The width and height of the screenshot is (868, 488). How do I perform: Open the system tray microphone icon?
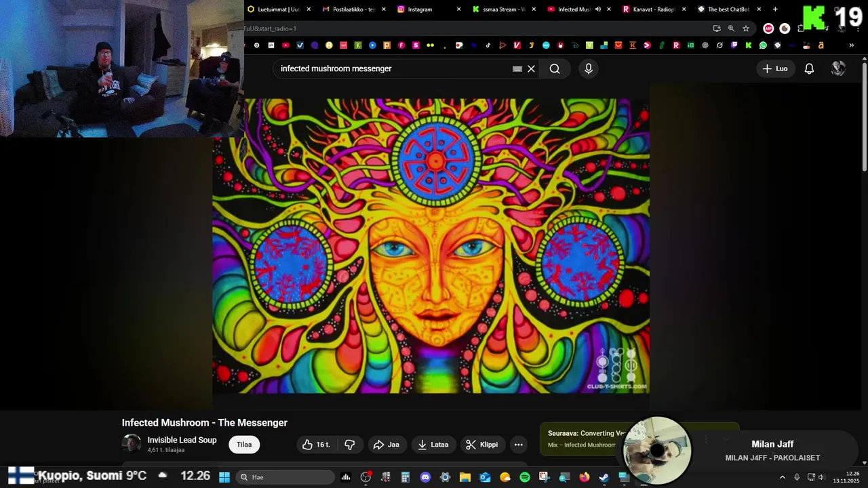click(x=797, y=477)
